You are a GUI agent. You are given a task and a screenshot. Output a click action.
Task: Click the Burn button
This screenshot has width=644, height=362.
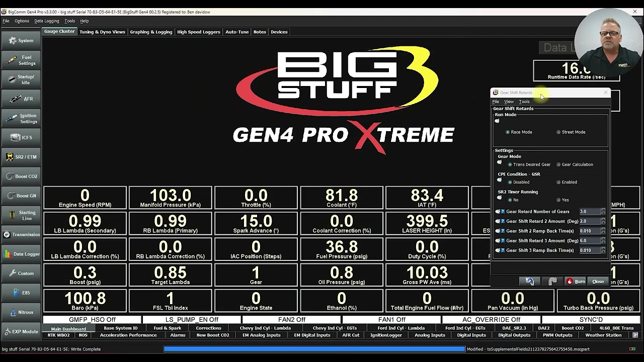[x=576, y=282]
